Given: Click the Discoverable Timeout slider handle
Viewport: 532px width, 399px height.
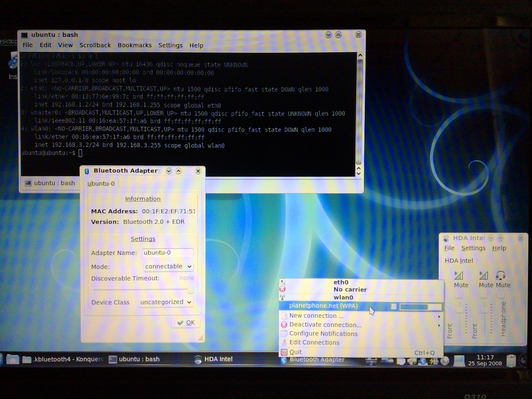Looking at the screenshot, I should [x=190, y=290].
